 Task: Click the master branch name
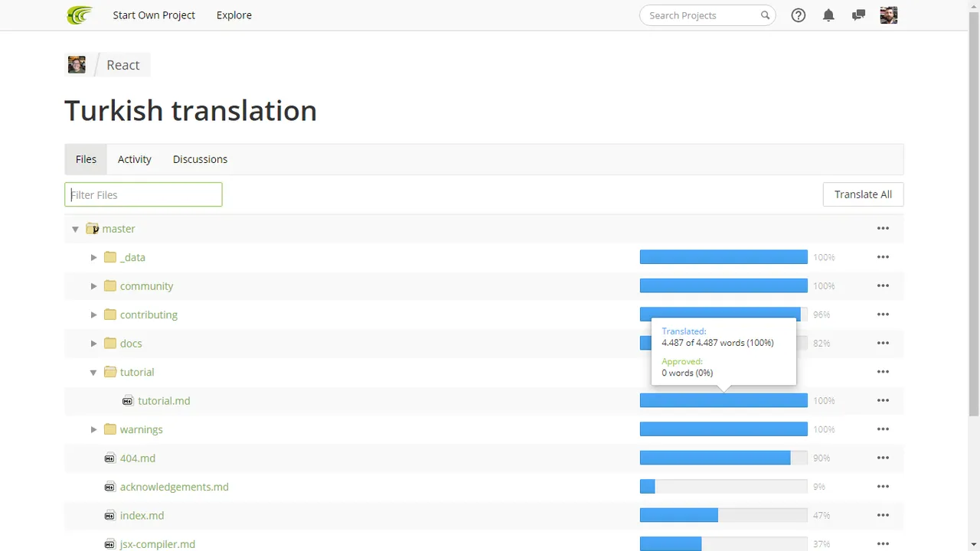[119, 229]
